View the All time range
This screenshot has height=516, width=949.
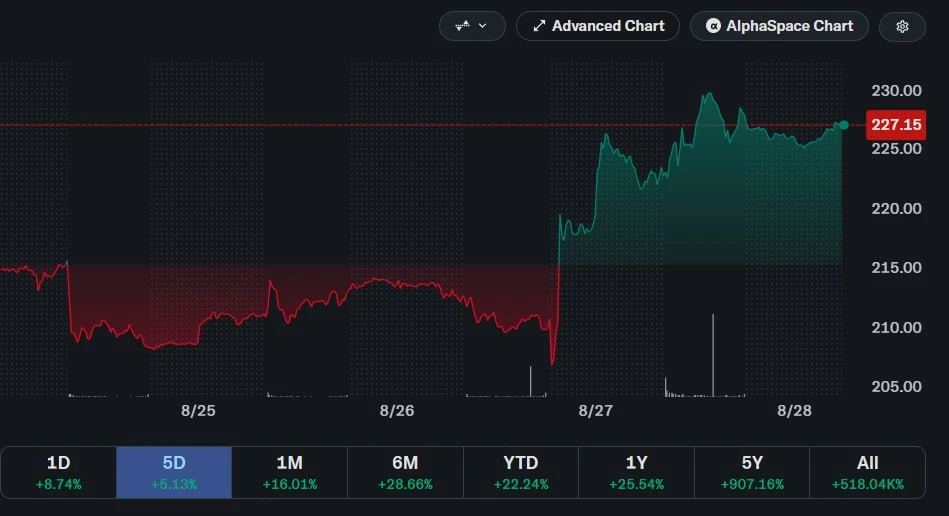(867, 472)
